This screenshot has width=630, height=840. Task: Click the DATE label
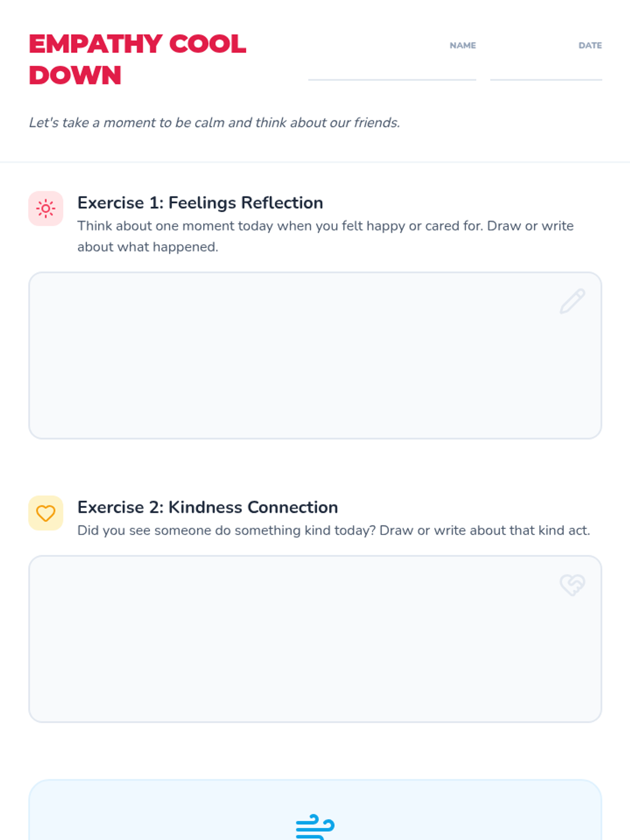click(x=590, y=46)
